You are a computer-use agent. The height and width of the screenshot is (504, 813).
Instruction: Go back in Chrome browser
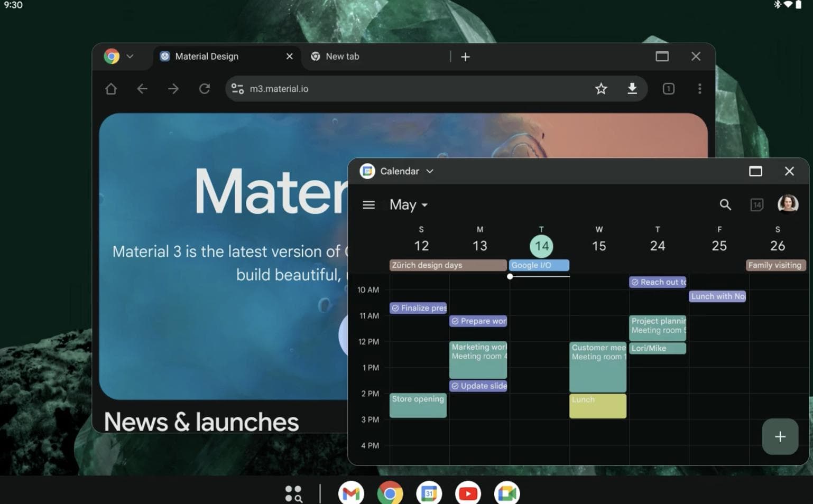point(142,89)
